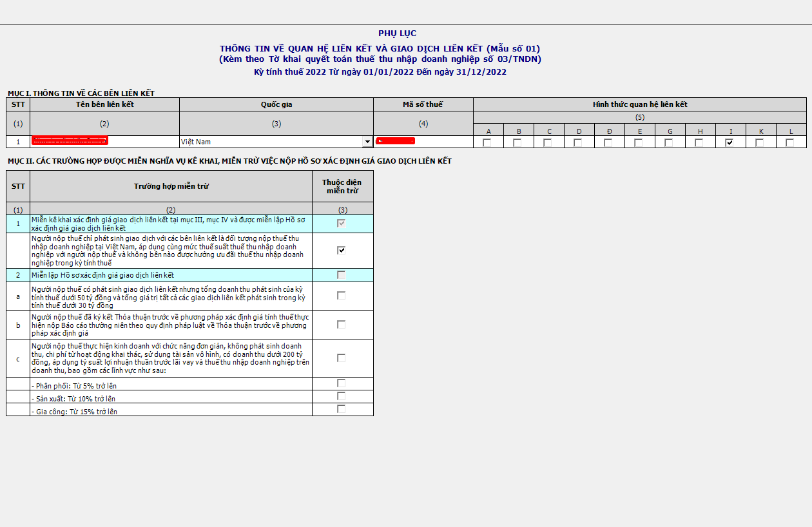
Task: Open the Quốc gia dropdown showing Việt Nam
Action: coord(367,142)
